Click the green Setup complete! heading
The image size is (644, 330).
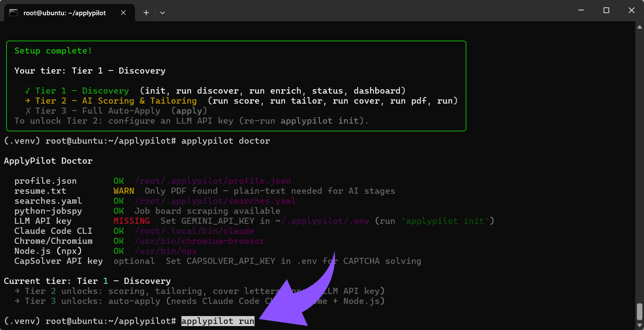point(53,51)
